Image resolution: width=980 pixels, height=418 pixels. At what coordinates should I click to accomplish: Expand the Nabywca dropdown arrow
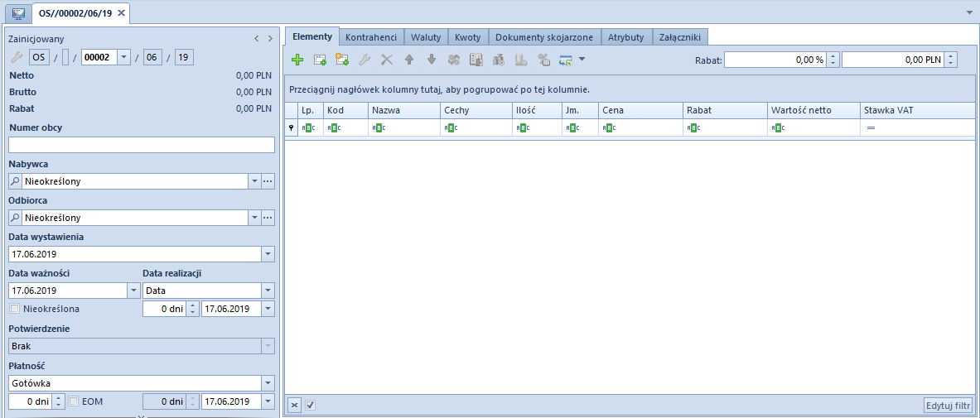[x=254, y=181]
